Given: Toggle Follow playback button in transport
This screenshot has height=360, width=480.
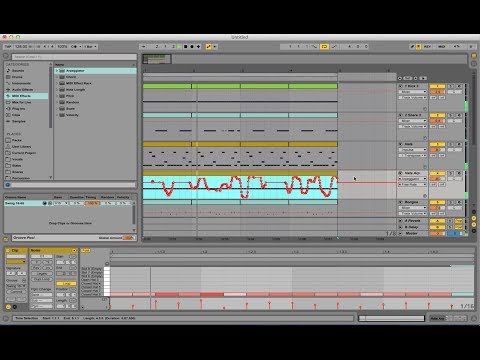Looking at the screenshot, I should [x=143, y=47].
